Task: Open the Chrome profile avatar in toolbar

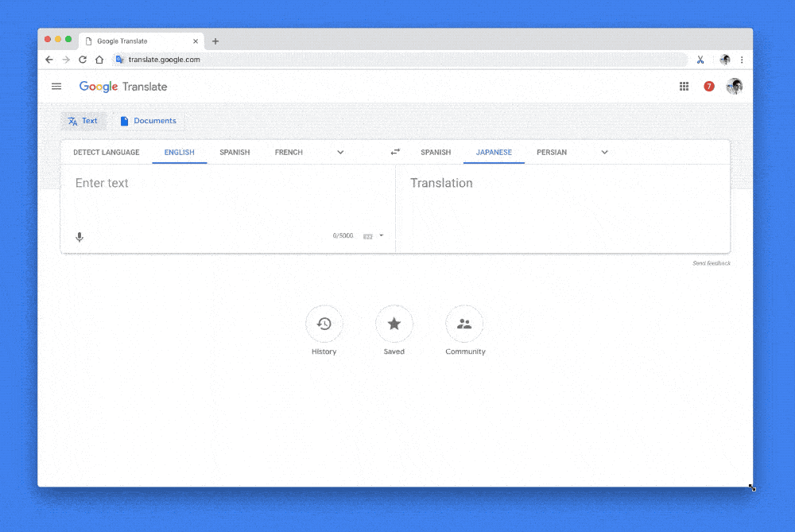Action: click(x=725, y=60)
